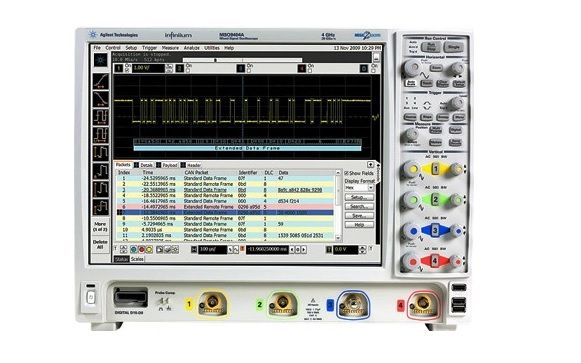Screen dimensions: 581x363
Task: Click the memory position bar at top
Action: 242,60
